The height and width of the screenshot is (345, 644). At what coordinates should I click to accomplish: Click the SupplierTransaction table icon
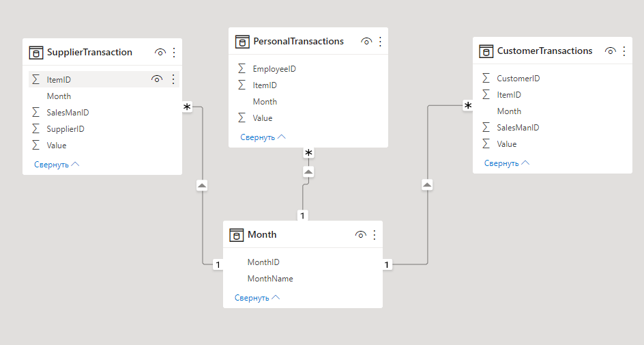pos(36,53)
